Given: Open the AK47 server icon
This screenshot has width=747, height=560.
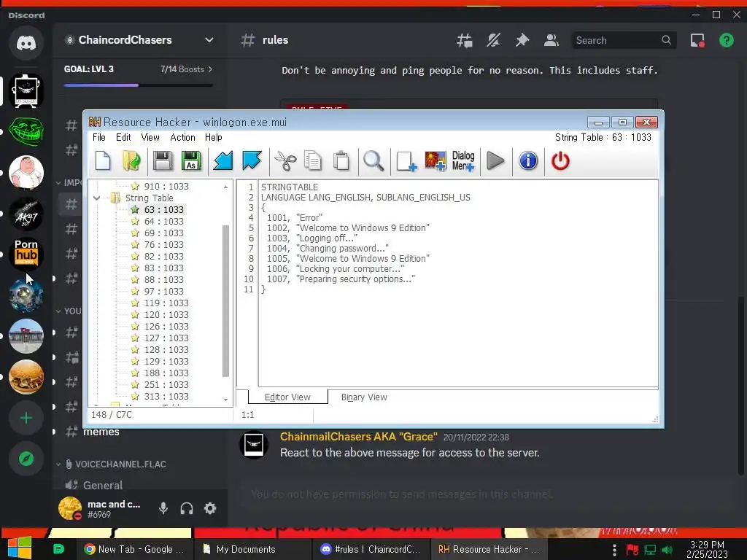Looking at the screenshot, I should (x=26, y=214).
